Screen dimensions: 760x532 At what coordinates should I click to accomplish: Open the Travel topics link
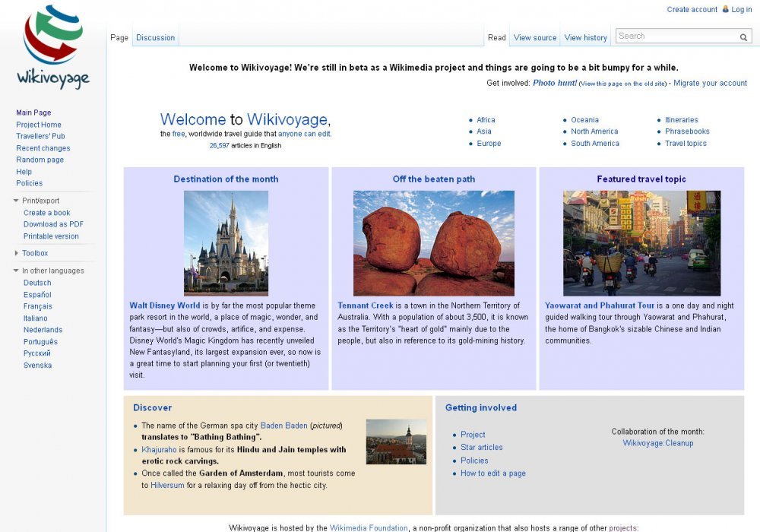686,144
